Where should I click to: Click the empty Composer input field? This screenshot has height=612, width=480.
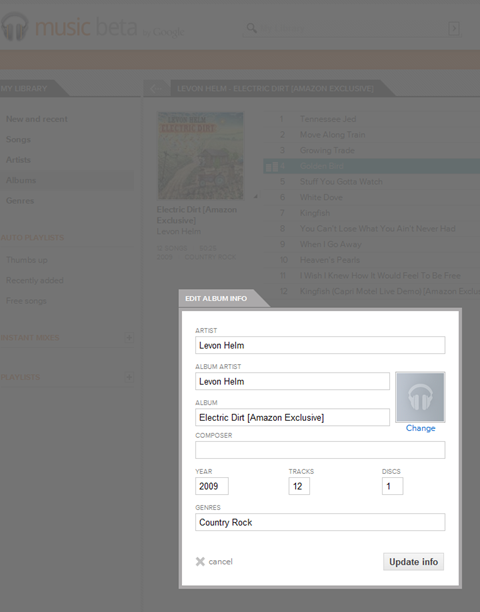[x=320, y=450]
